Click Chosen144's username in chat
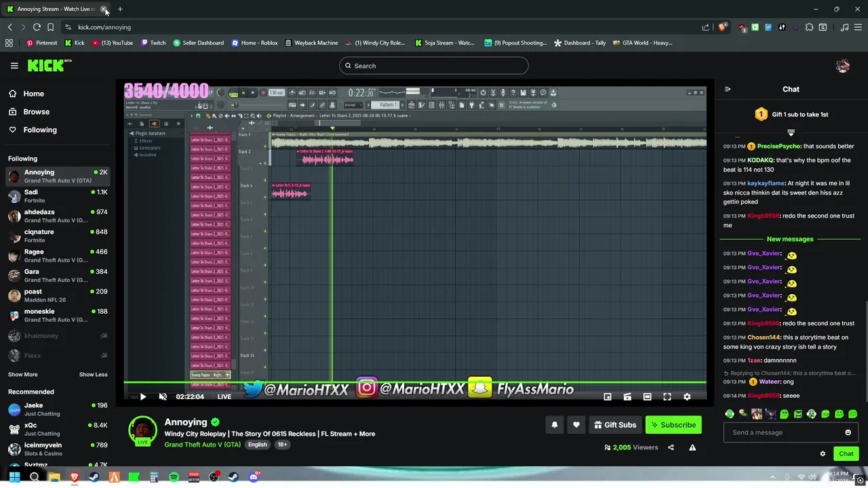868x488 pixels. click(x=764, y=338)
